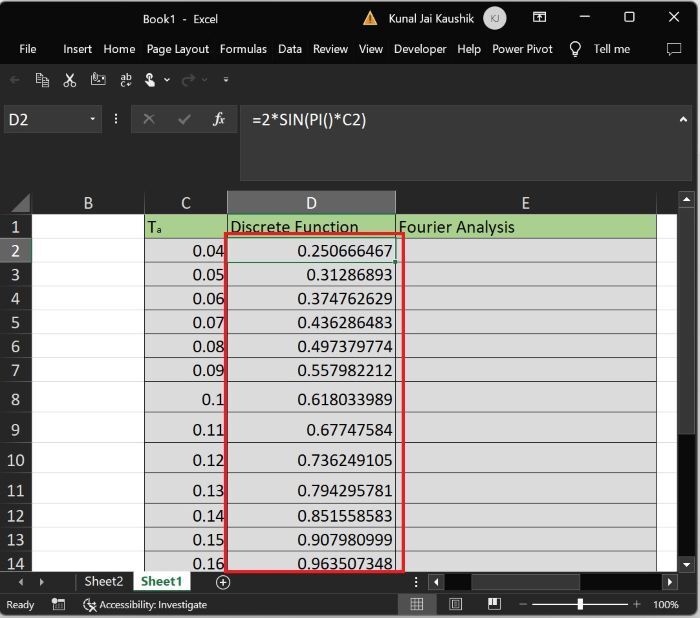Click Accessibility: Investigate in status bar
The height and width of the screenshot is (618, 700).
pos(145,604)
